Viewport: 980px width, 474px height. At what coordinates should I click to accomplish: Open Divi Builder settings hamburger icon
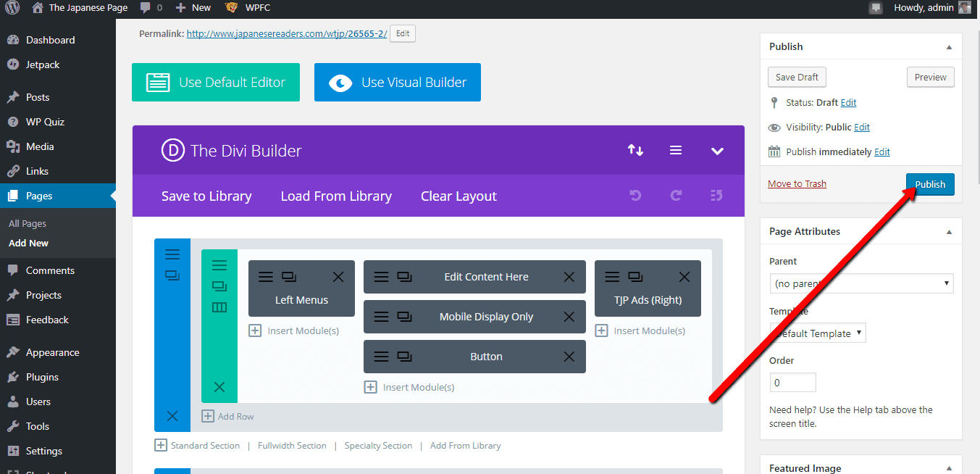(x=676, y=150)
